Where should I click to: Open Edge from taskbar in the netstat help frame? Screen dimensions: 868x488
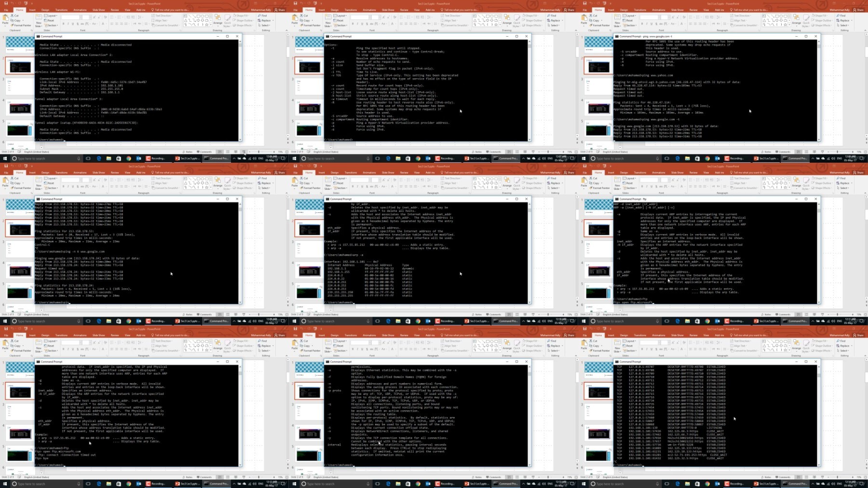point(388,484)
